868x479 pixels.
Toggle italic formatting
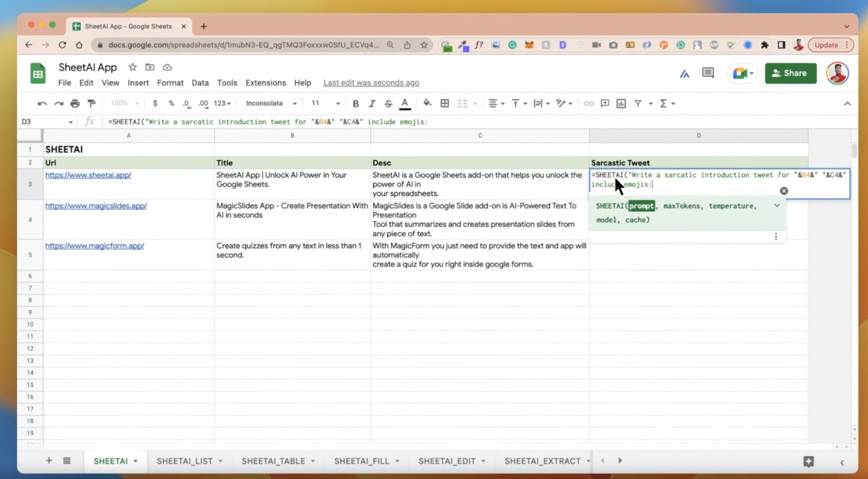372,103
